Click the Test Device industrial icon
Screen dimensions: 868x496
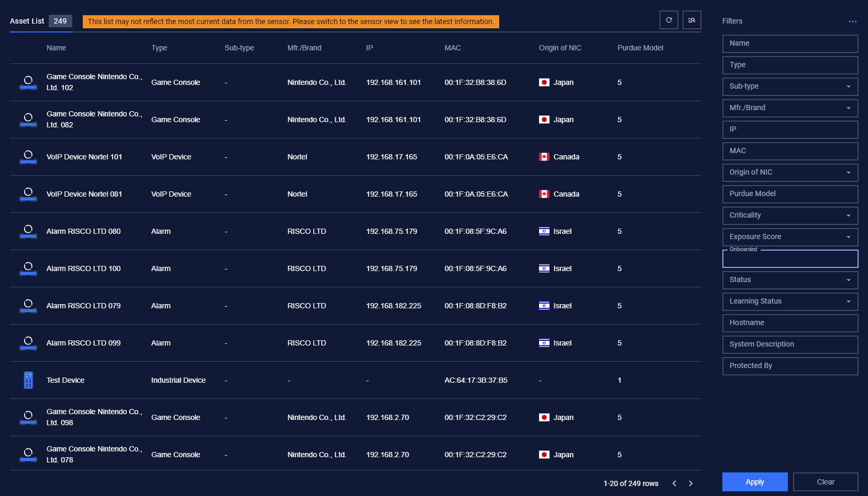[x=28, y=380]
